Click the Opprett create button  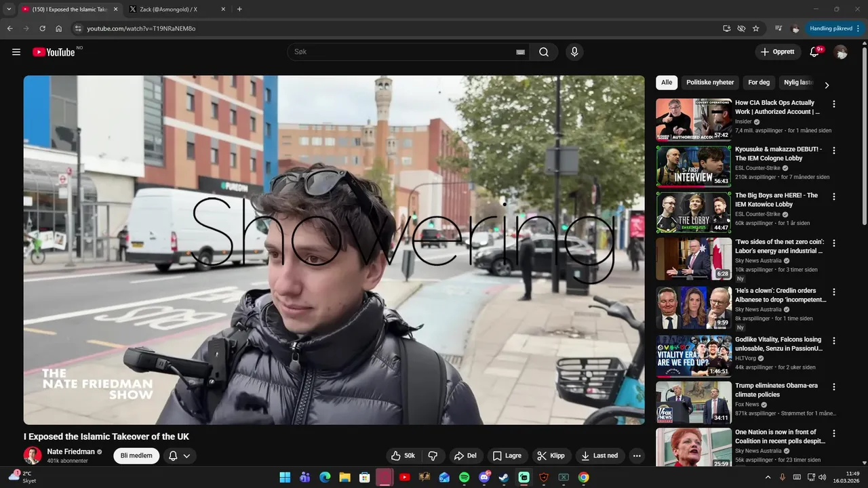point(778,52)
